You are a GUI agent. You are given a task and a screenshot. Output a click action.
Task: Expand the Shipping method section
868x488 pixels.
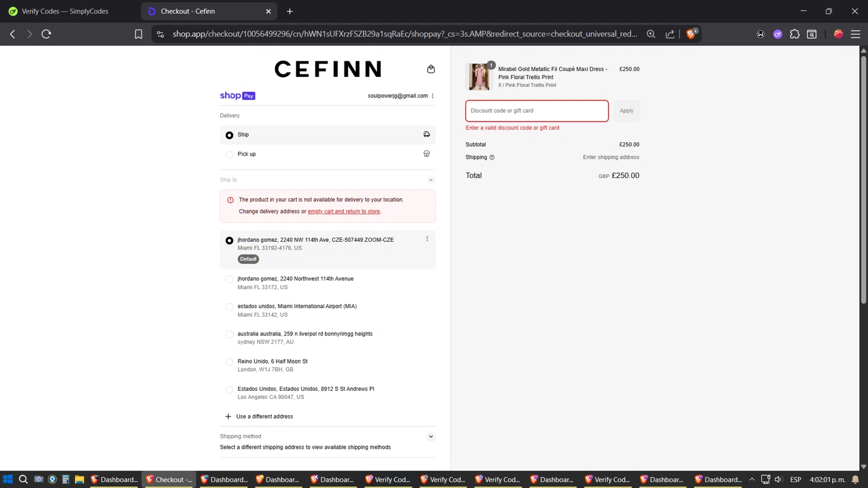tap(431, 437)
